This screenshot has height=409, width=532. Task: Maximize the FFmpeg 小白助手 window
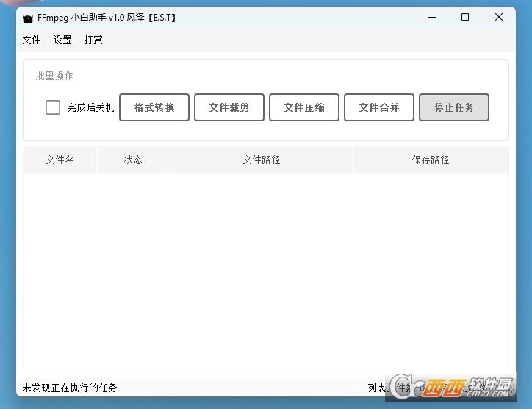[x=465, y=17]
